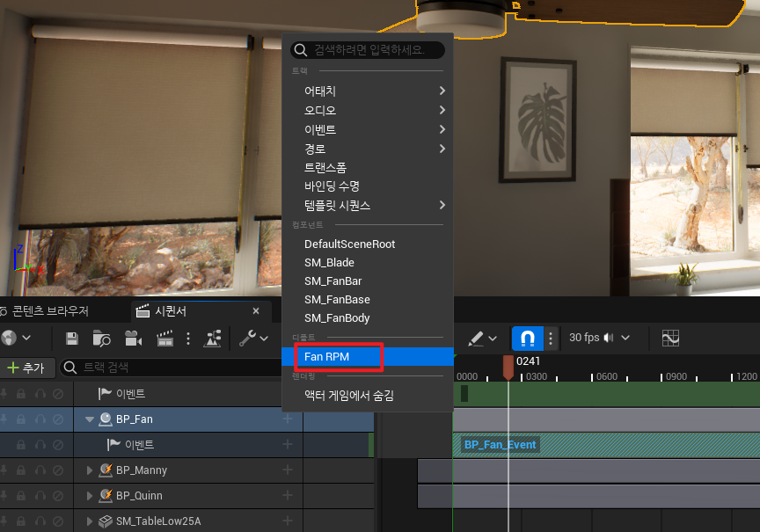Click the BP_Fan actor icon in track list

(x=106, y=419)
